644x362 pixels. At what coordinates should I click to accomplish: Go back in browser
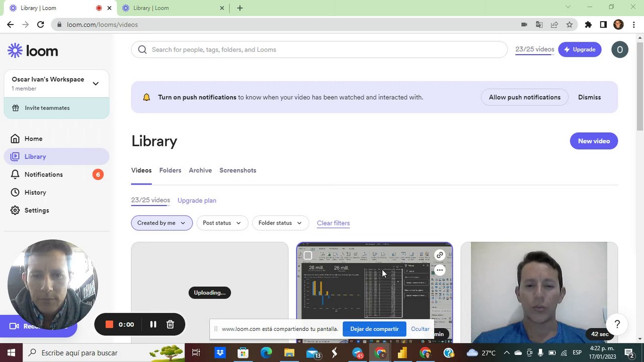coord(11,24)
